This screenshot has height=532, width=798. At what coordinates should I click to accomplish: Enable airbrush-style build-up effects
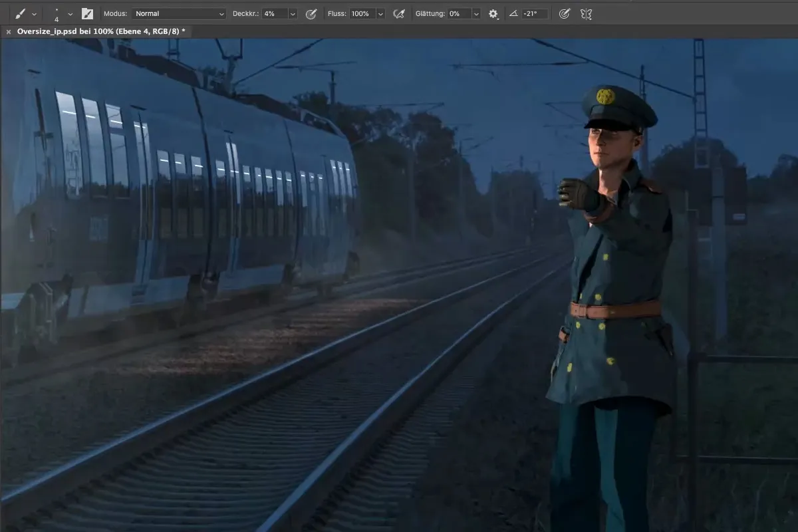[398, 13]
